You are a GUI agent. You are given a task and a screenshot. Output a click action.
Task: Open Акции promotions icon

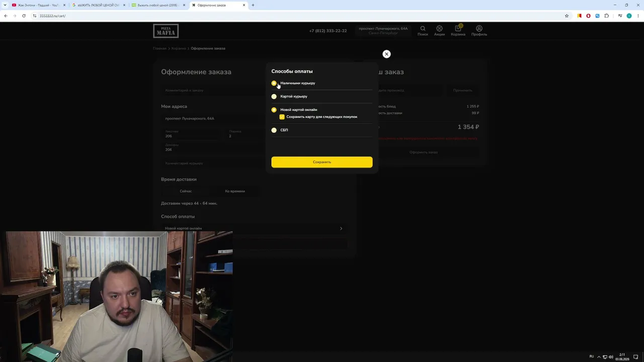439,31
